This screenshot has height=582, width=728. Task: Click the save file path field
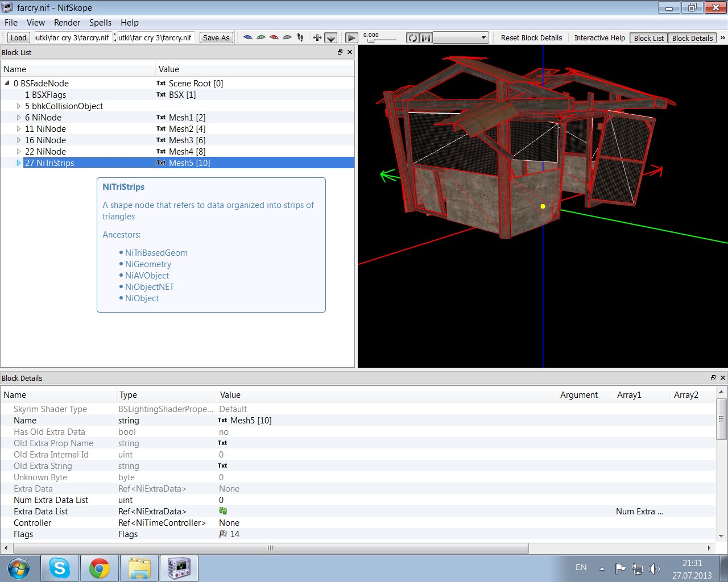pyautogui.click(x=156, y=38)
